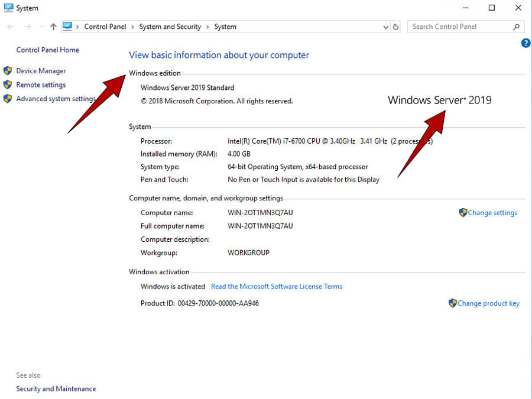Expand chevron after Control Panel breadcrumb
532x399 pixels.
132,27
